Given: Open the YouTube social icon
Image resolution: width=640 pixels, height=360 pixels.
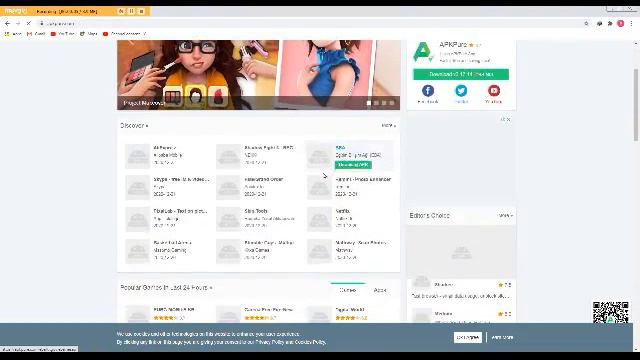Looking at the screenshot, I should tap(493, 91).
